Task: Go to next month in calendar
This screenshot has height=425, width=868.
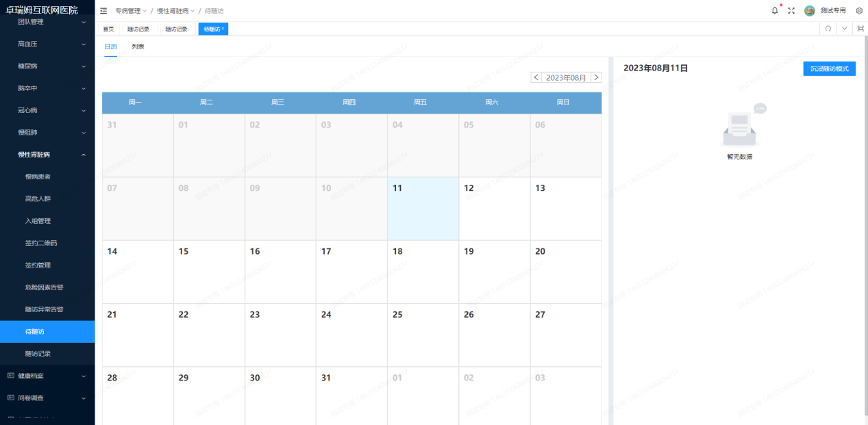Action: pos(596,77)
